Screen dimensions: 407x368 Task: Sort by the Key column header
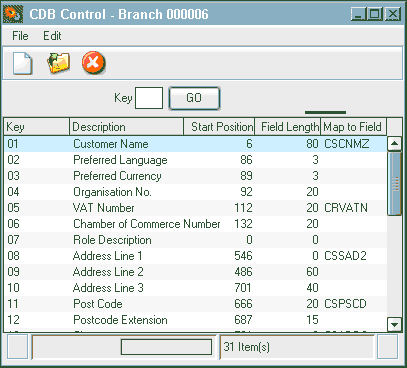point(36,127)
